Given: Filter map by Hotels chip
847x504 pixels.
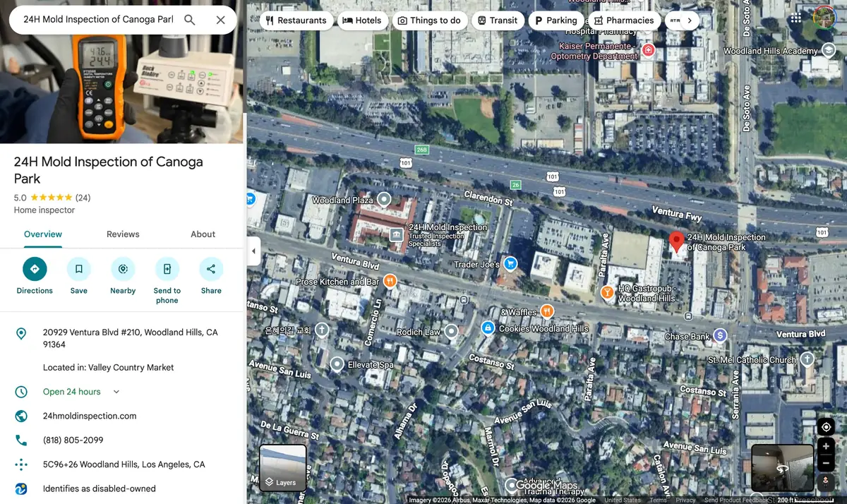Looking at the screenshot, I should click(362, 20).
